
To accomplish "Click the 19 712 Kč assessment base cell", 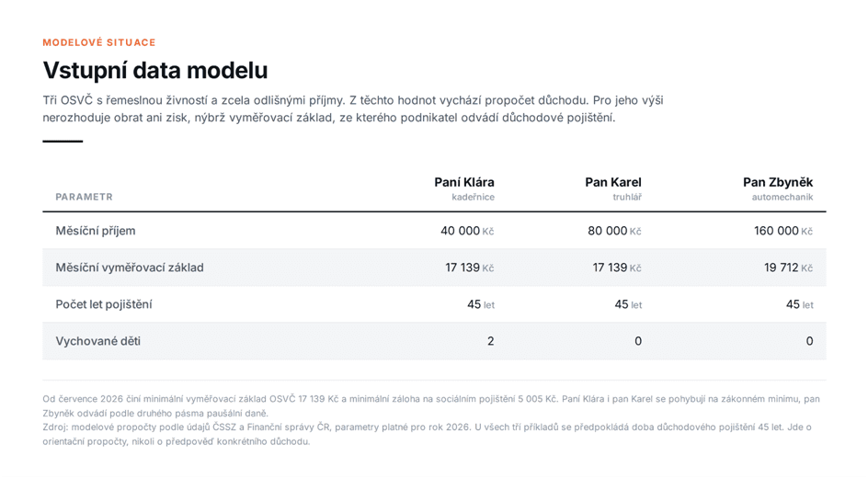I will (x=788, y=268).
